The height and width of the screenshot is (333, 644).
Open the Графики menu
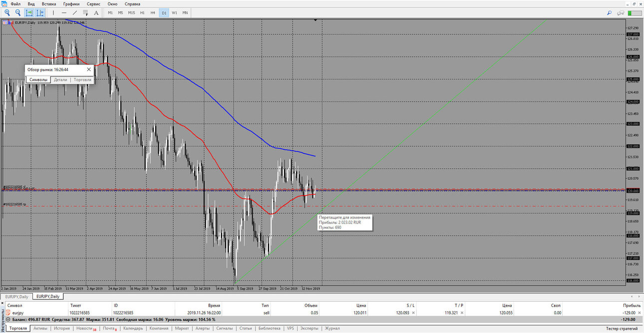71,3
